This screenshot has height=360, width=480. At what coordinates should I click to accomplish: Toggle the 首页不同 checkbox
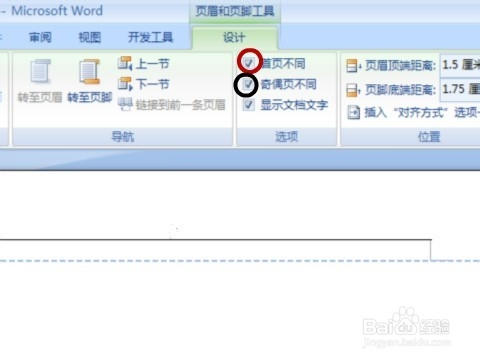(249, 63)
